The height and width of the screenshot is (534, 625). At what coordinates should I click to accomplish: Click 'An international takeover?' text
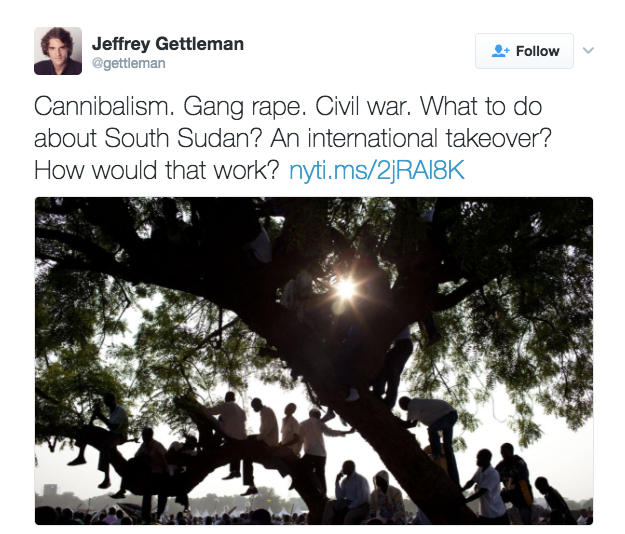coord(411,138)
